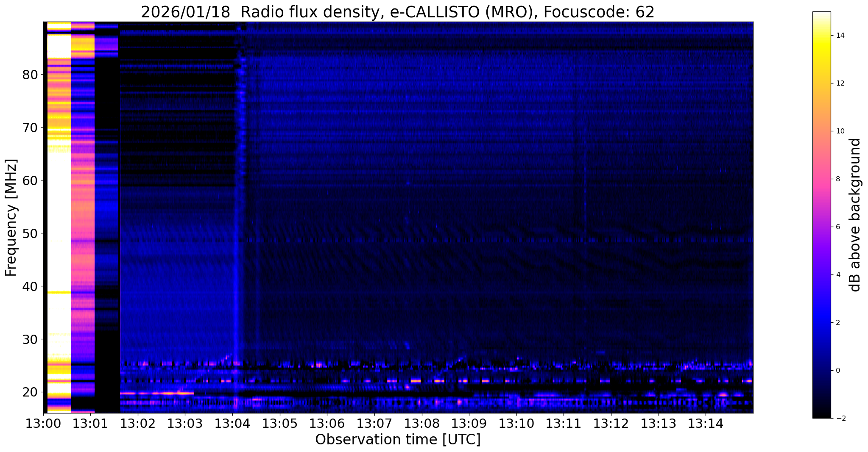Click the 13:02 time tick label
Screen dimensions: 868x452
pyautogui.click(x=138, y=423)
